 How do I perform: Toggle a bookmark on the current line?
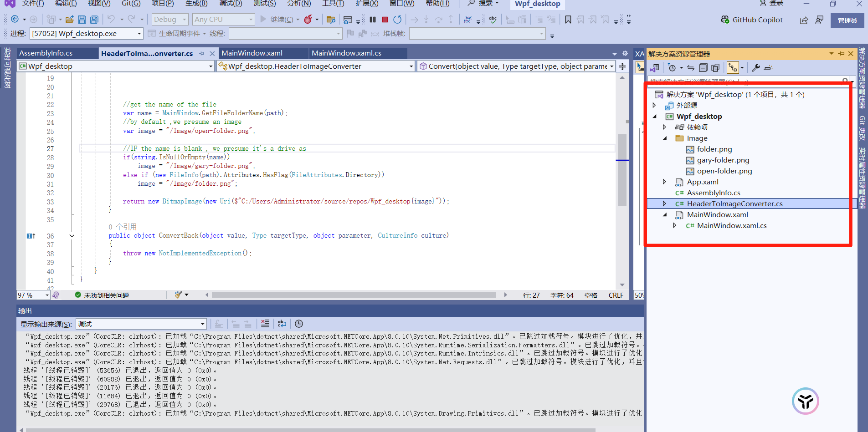568,20
